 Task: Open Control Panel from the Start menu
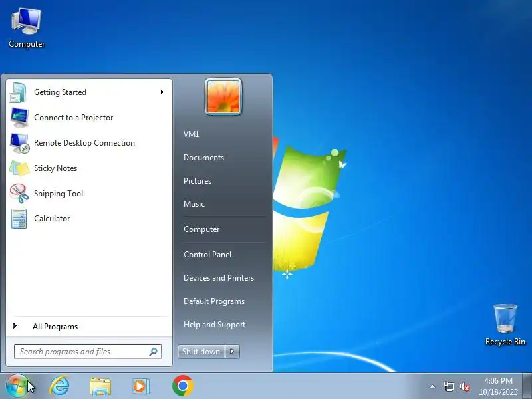click(207, 255)
